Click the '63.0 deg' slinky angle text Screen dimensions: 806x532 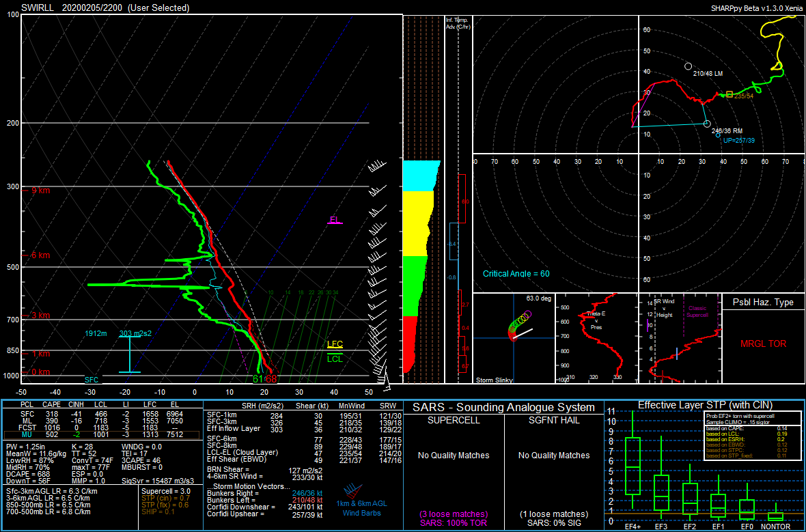[538, 298]
